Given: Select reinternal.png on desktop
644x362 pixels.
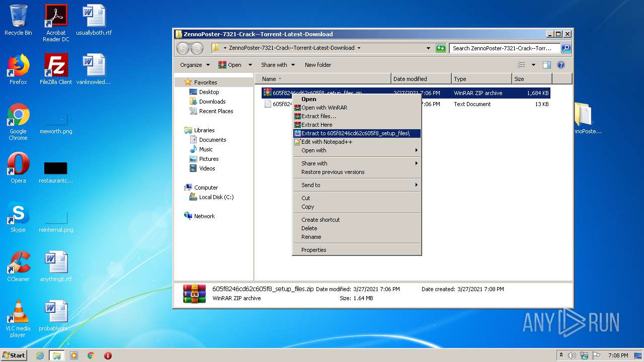Looking at the screenshot, I should pyautogui.click(x=56, y=222).
